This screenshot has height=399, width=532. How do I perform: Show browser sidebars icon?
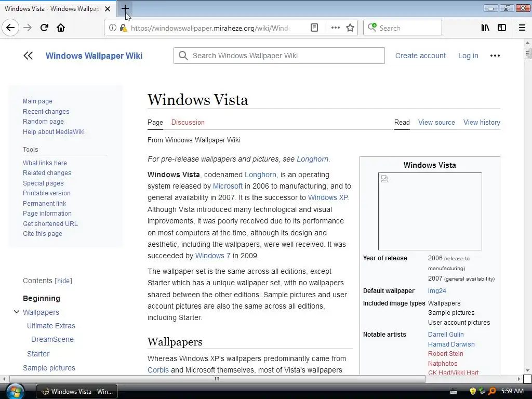(x=502, y=28)
